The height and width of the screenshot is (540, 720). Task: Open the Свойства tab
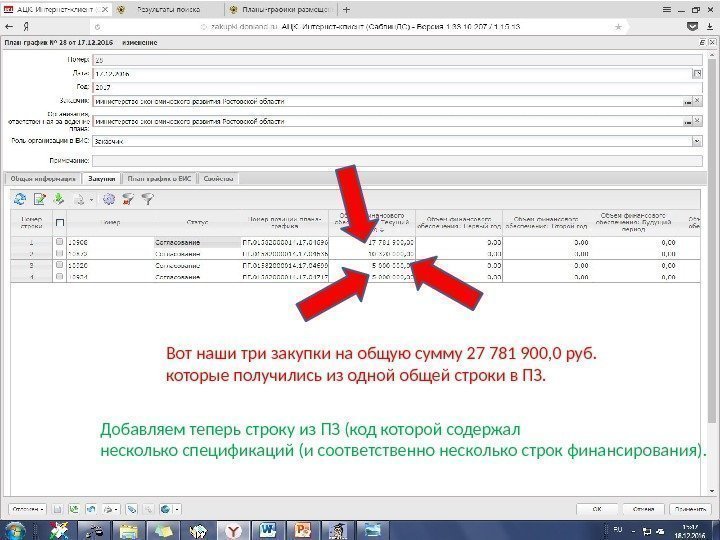[219, 179]
